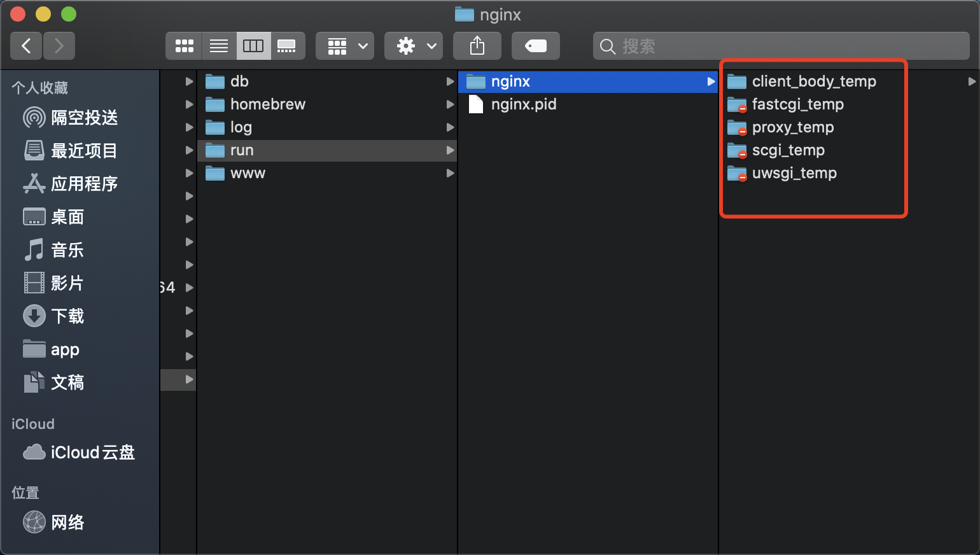Click the search field

[x=781, y=46]
